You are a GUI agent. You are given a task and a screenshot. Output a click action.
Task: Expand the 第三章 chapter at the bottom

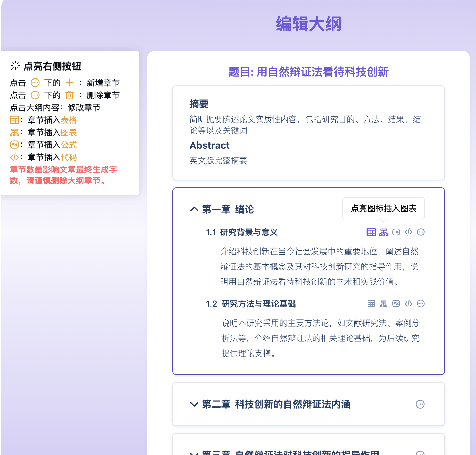click(194, 454)
